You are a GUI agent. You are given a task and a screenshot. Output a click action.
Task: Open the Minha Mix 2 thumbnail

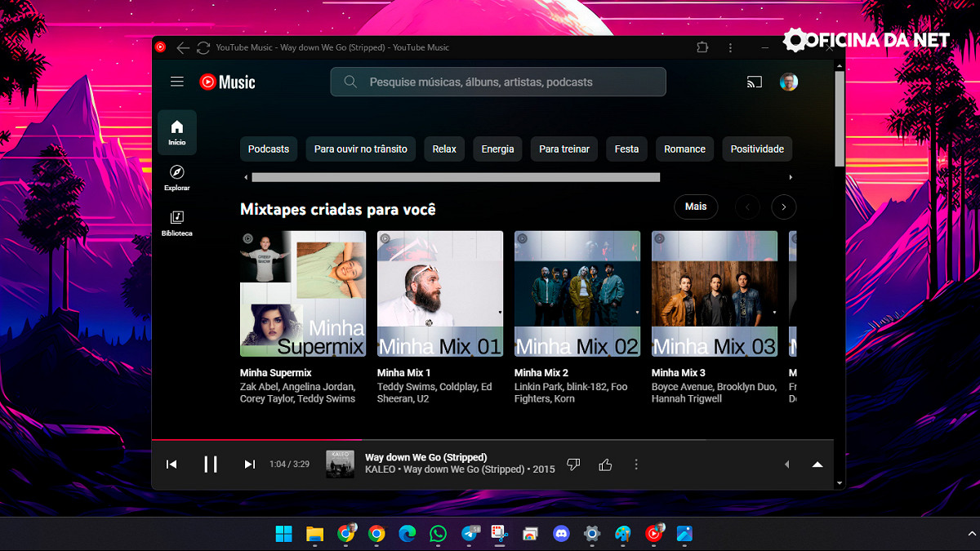coord(577,294)
